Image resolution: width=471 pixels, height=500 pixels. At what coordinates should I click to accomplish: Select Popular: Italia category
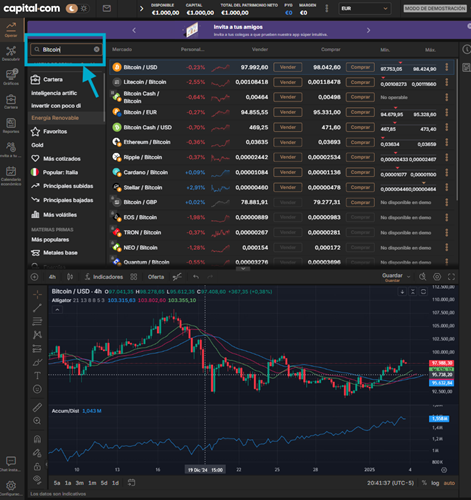[54, 172]
